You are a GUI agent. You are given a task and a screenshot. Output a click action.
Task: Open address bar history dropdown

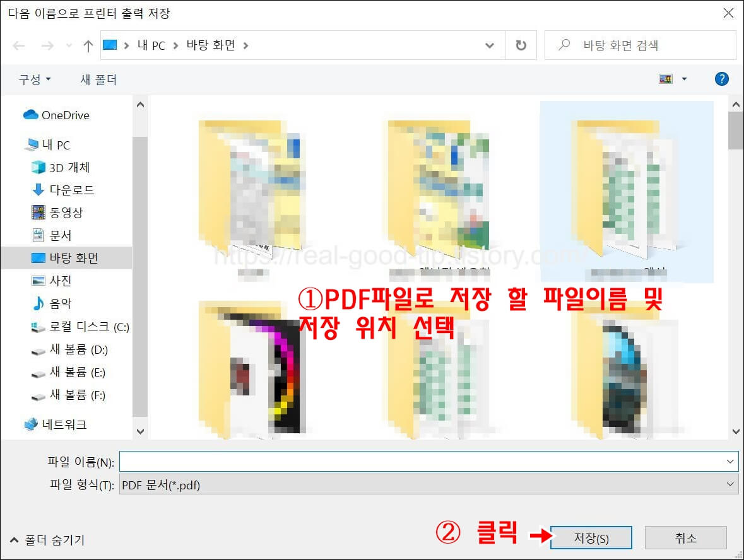click(x=490, y=45)
